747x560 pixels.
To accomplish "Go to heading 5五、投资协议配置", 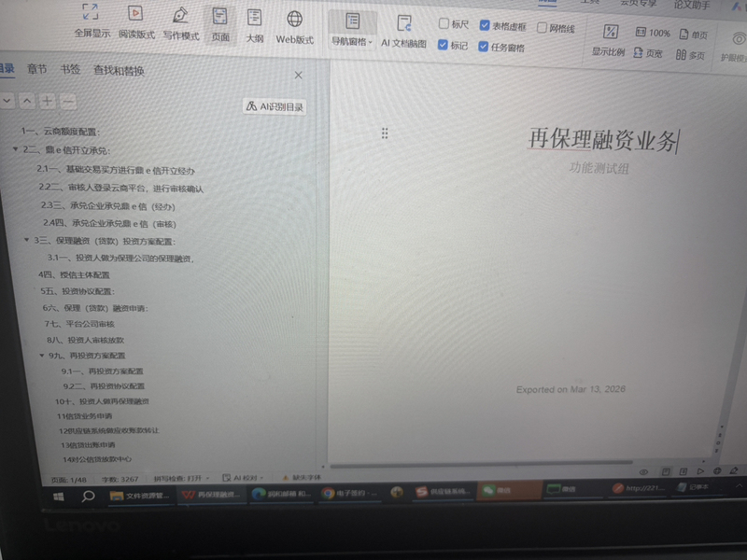I will click(78, 291).
